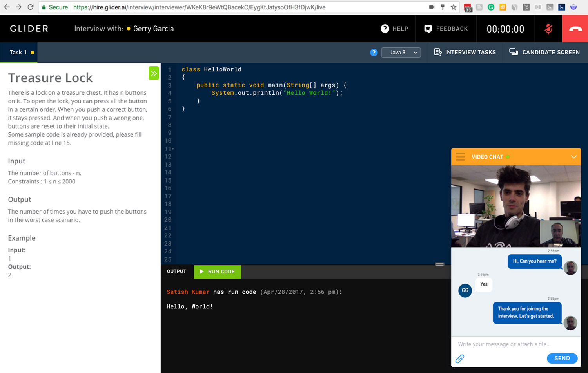
Task: Open the Help icon in header
Action: click(385, 29)
